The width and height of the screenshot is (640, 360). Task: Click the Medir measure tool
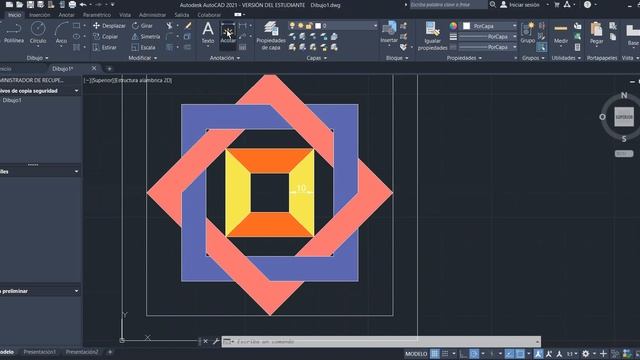[561, 33]
